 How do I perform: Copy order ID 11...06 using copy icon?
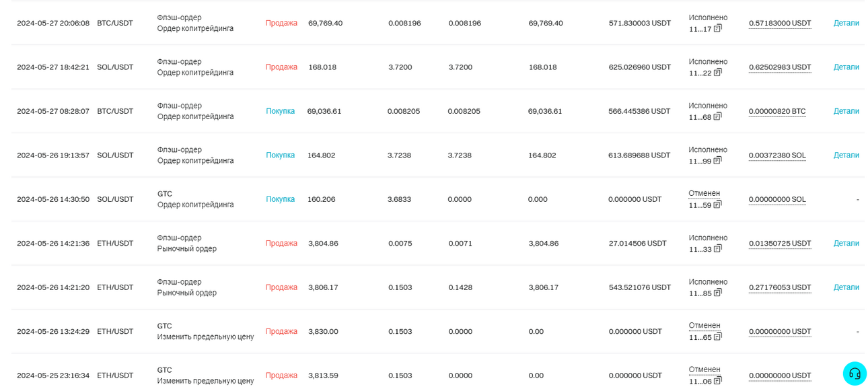[718, 381]
